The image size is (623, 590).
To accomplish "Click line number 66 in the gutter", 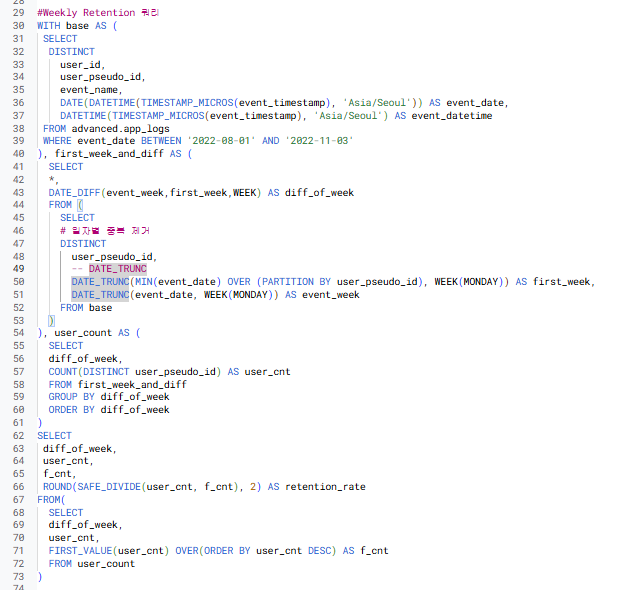I will [x=18, y=487].
